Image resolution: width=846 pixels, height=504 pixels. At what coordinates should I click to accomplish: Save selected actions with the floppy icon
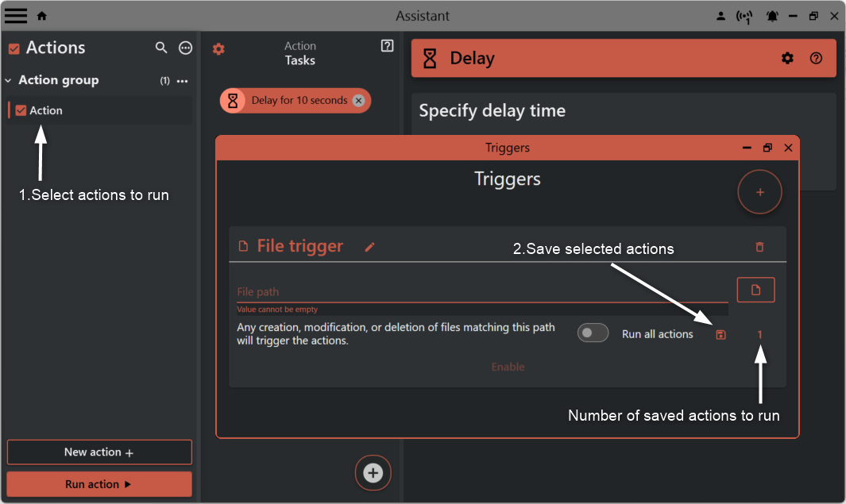click(x=720, y=334)
